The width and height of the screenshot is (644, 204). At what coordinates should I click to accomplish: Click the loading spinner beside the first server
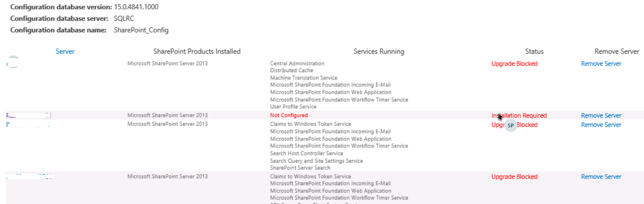pyautogui.click(x=13, y=62)
